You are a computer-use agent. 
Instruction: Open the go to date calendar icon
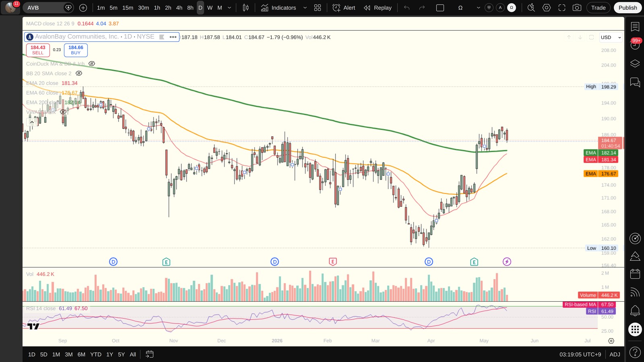(149, 354)
